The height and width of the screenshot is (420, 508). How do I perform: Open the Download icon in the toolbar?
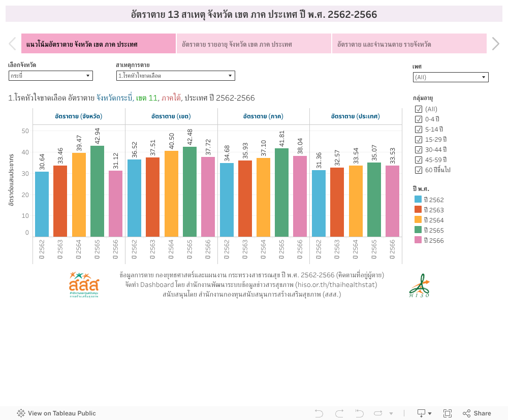pos(421,413)
